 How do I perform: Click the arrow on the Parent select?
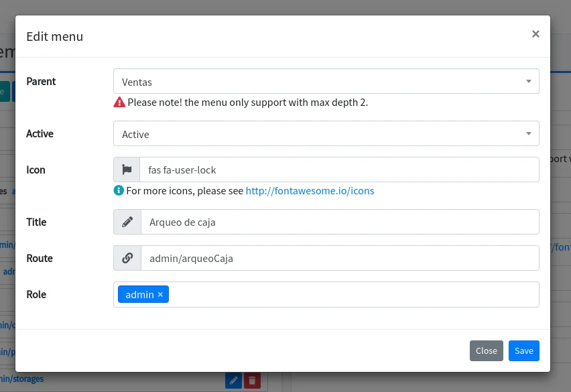(528, 82)
